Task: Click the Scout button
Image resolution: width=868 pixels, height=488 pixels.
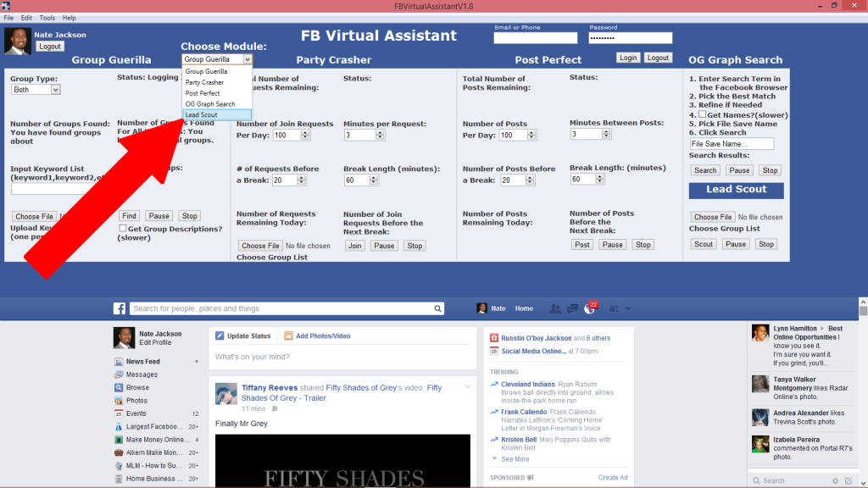Action: (704, 244)
